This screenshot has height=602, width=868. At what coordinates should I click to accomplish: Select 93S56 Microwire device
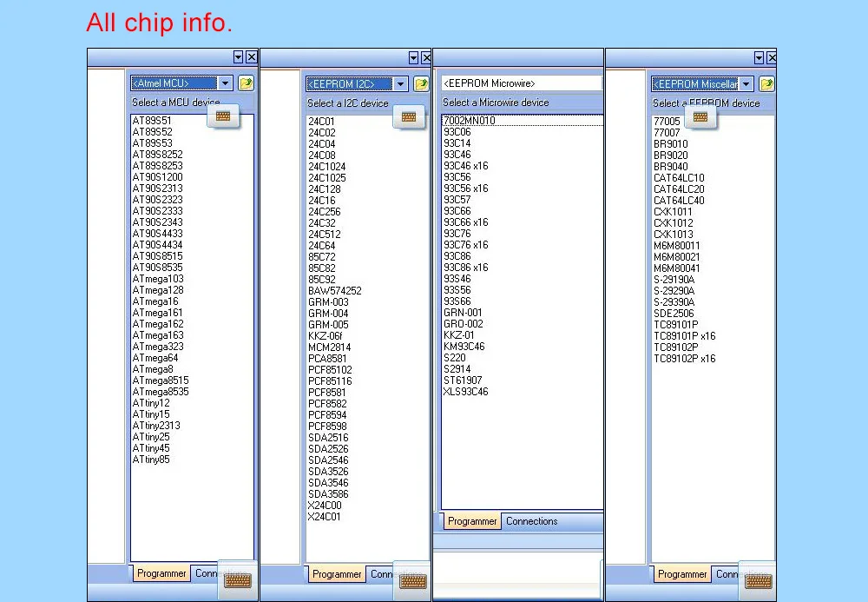[457, 289]
